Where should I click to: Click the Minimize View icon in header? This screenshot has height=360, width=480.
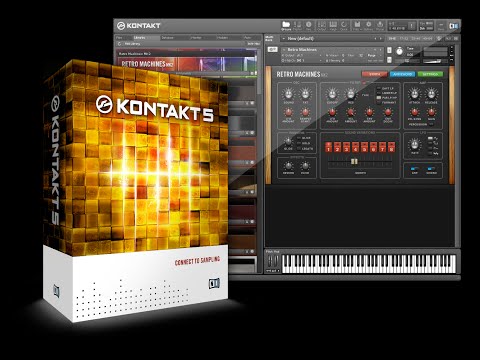[x=441, y=26]
